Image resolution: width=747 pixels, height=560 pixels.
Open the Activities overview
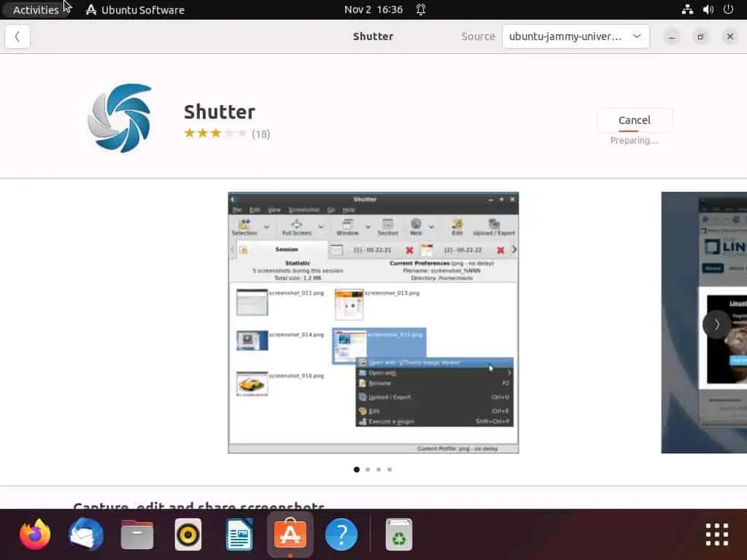coord(36,9)
